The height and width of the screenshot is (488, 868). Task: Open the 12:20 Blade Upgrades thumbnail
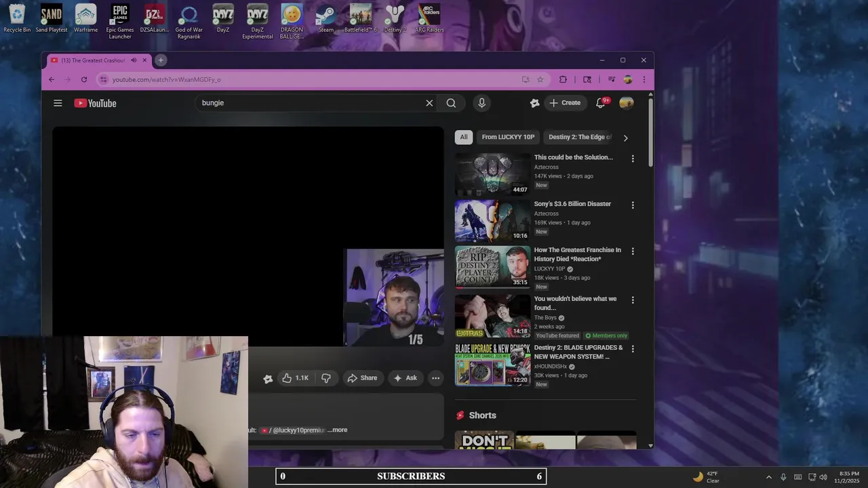tap(492, 364)
